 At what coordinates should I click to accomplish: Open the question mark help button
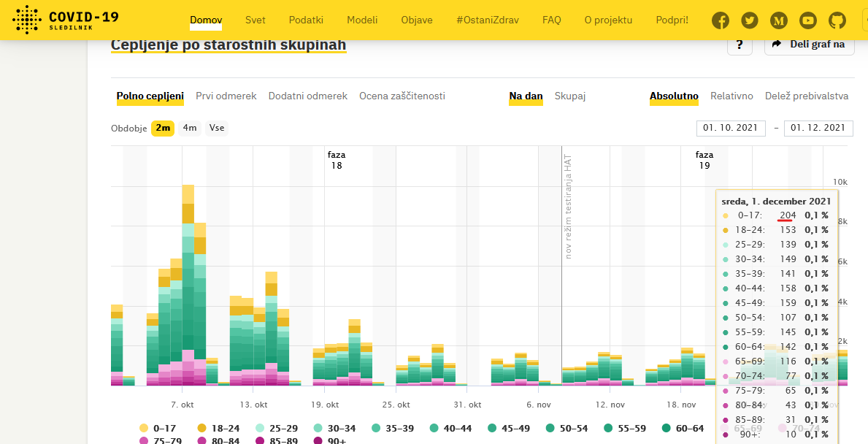tap(740, 45)
